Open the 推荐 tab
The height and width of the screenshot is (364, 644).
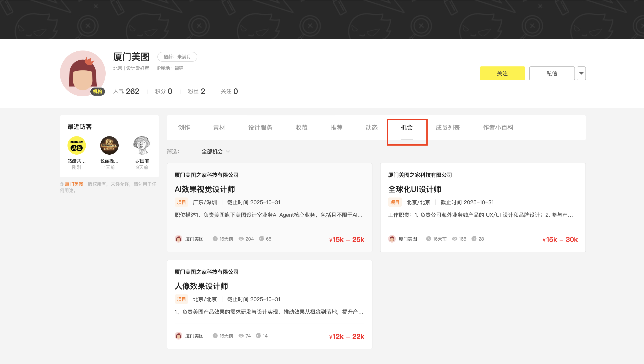337,128
